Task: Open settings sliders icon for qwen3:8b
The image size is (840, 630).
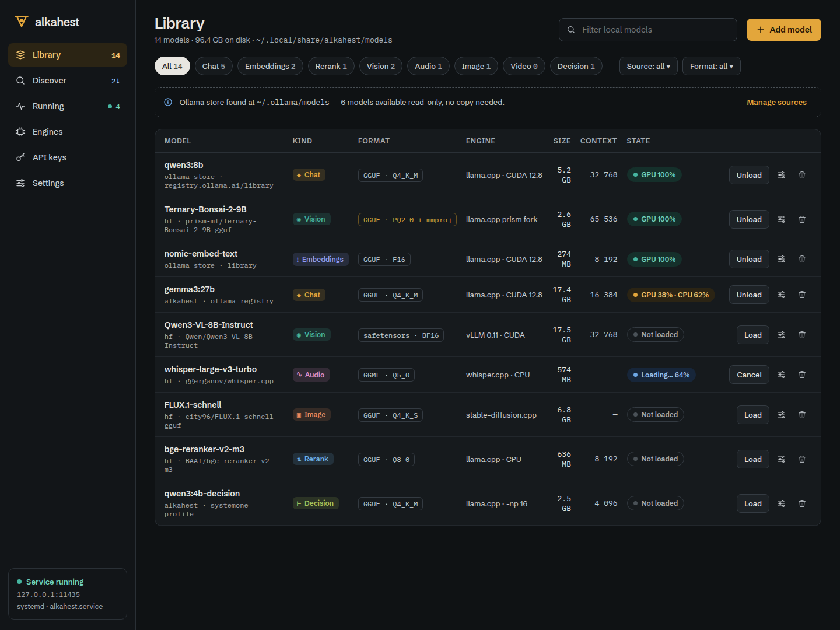Action: point(781,175)
